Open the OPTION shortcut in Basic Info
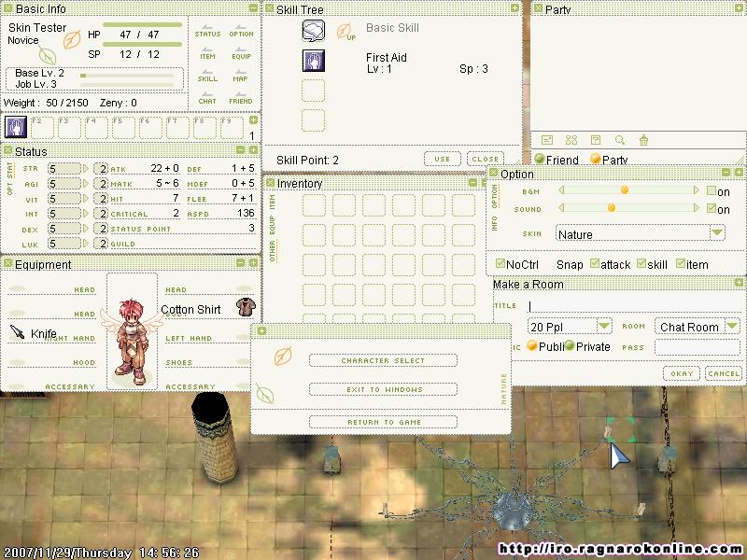This screenshot has width=747, height=560. pyautogui.click(x=241, y=32)
